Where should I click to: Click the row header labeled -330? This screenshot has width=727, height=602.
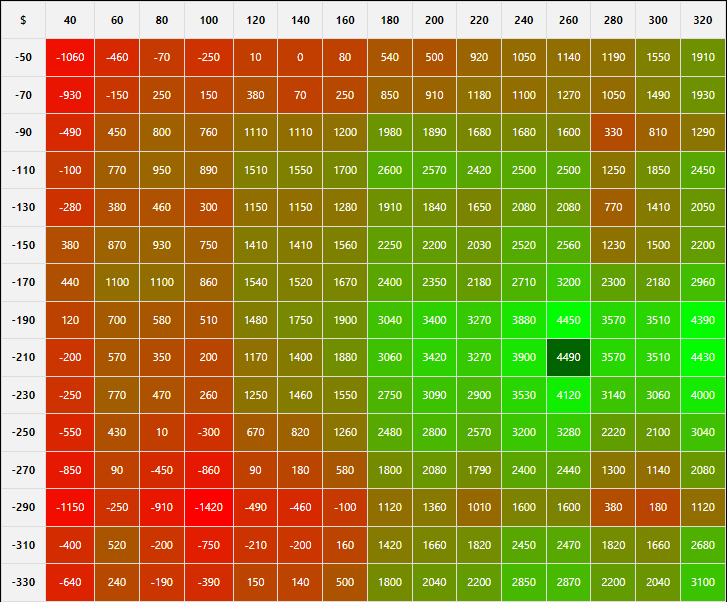click(x=23, y=582)
